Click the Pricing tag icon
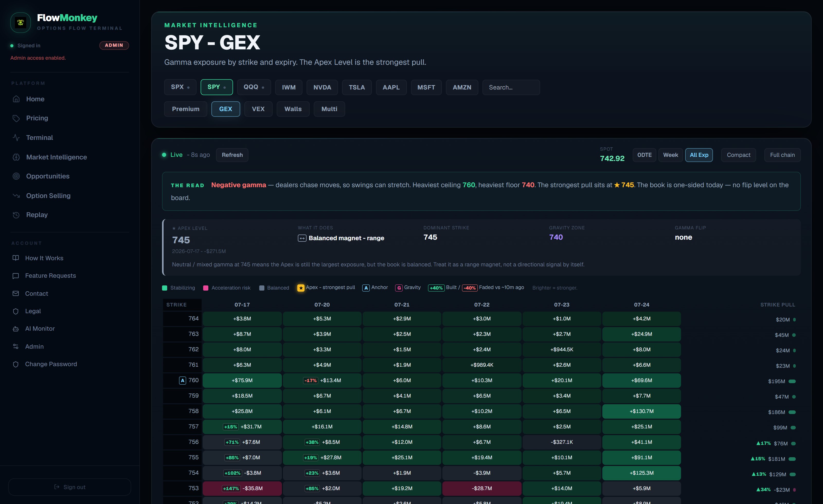 click(16, 118)
